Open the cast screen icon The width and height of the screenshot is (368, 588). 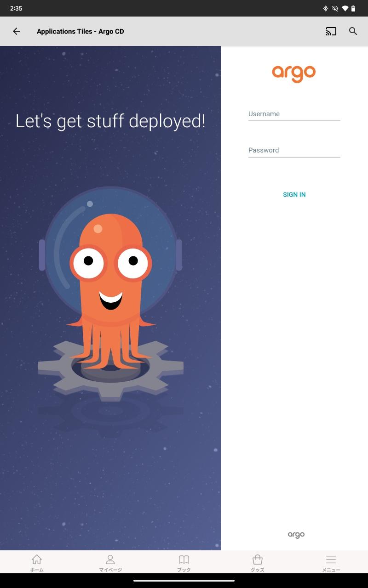tap(331, 31)
